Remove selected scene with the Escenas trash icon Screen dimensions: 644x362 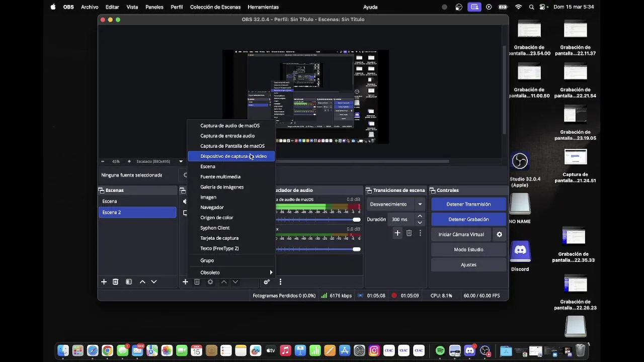click(115, 282)
